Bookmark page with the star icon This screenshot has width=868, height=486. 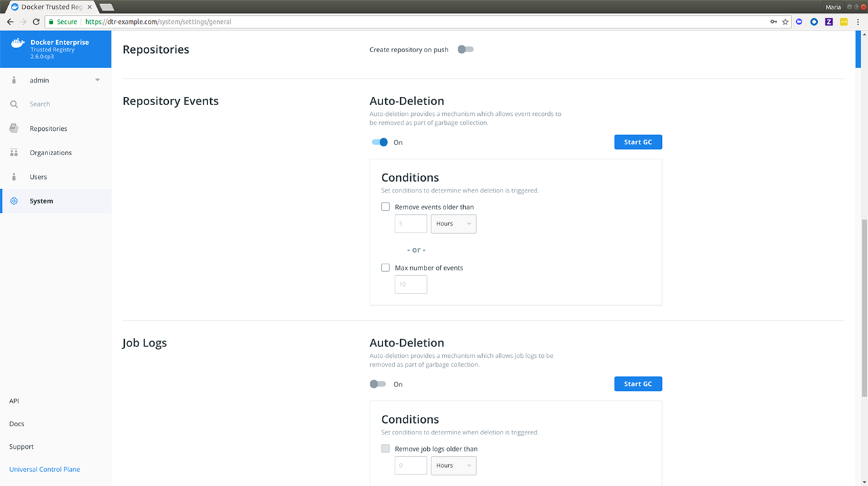[x=785, y=22]
